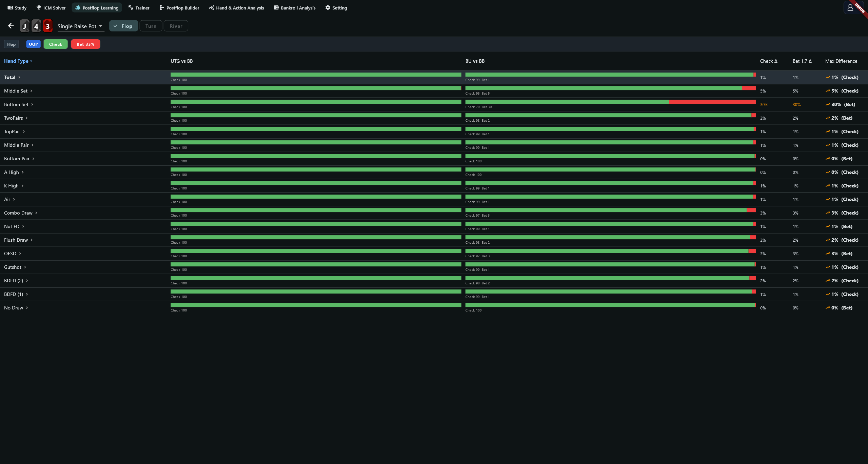Click the Bankroll Analysis wallet icon

click(x=276, y=7)
